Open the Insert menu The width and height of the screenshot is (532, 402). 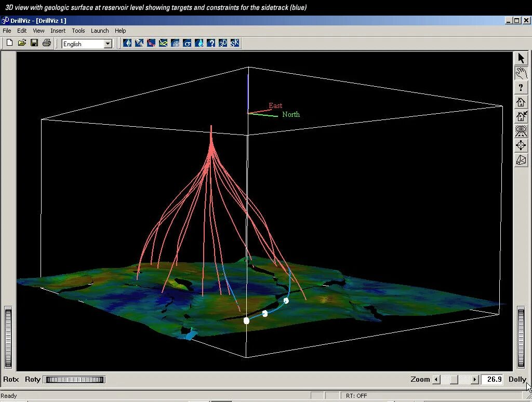tap(58, 31)
